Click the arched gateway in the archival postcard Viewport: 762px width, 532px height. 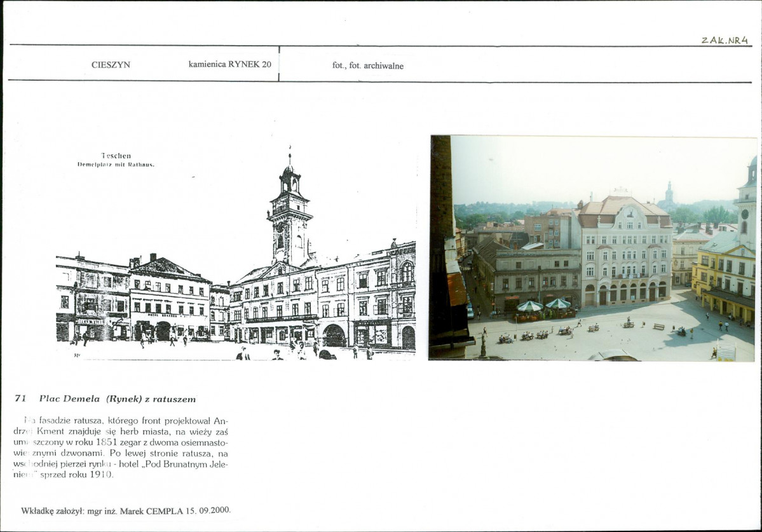point(334,335)
